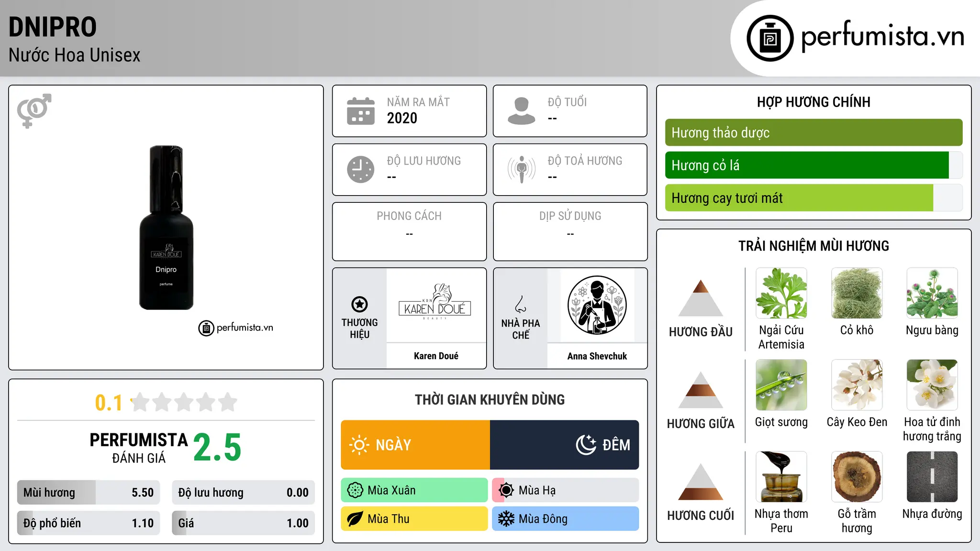Click the Perfumista score 2.5
The image size is (980, 551).
(x=217, y=447)
